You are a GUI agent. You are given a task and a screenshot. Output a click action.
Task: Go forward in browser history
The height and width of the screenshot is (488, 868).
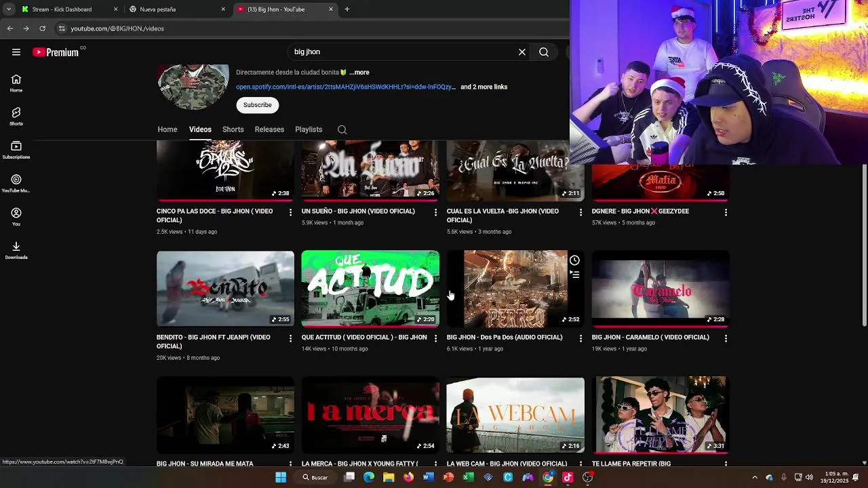coord(26,28)
